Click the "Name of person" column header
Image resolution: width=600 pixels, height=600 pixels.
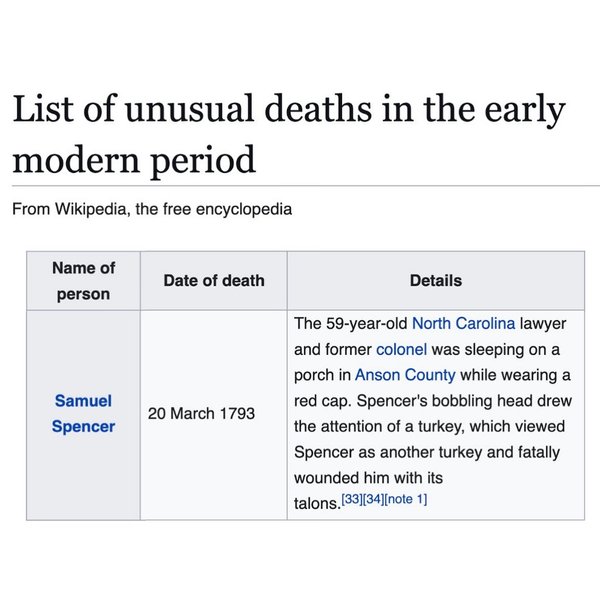coord(83,281)
